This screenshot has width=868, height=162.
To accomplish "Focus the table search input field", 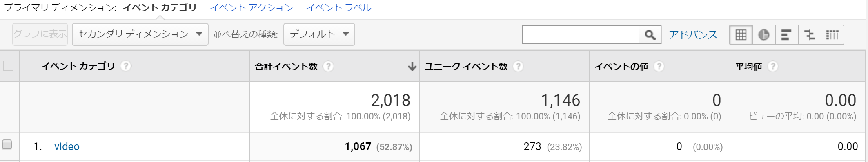I will tap(581, 35).
